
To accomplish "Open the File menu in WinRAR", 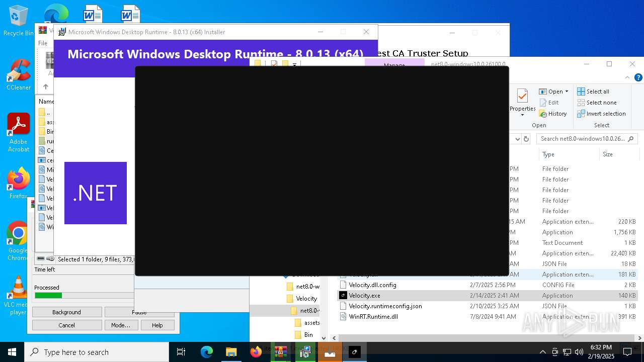I will click(x=43, y=43).
